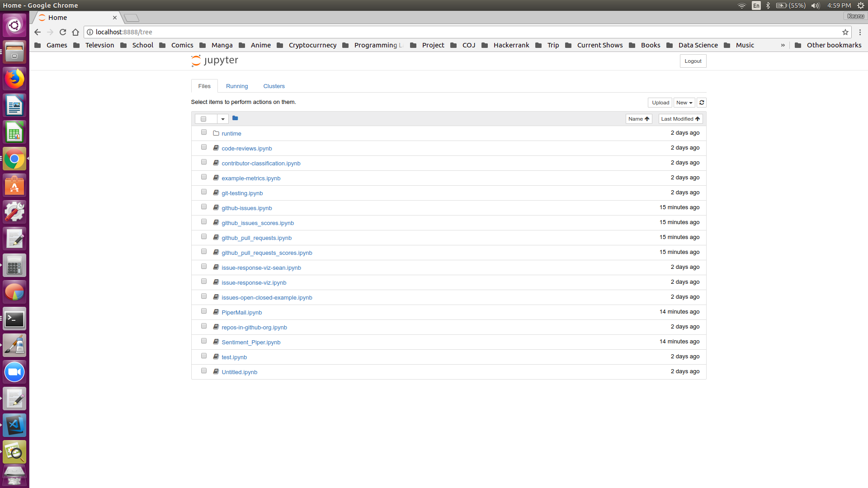Click the browser home icon

[75, 32]
